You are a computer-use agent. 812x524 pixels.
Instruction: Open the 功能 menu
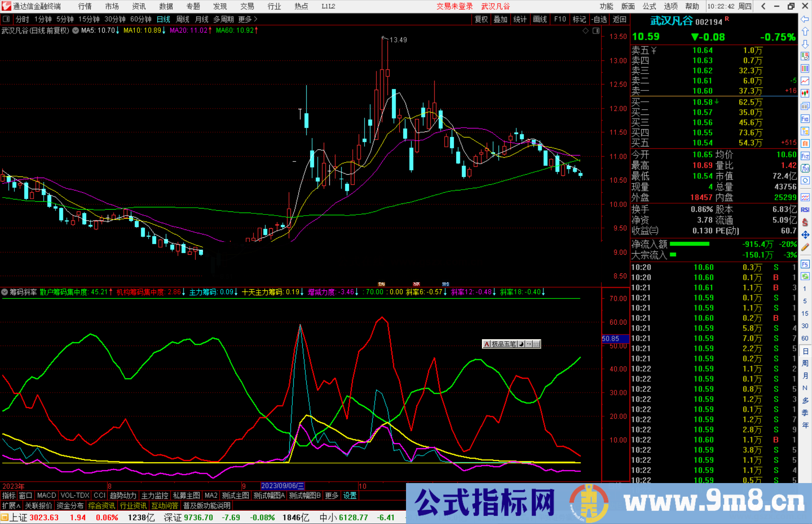click(606, 6)
